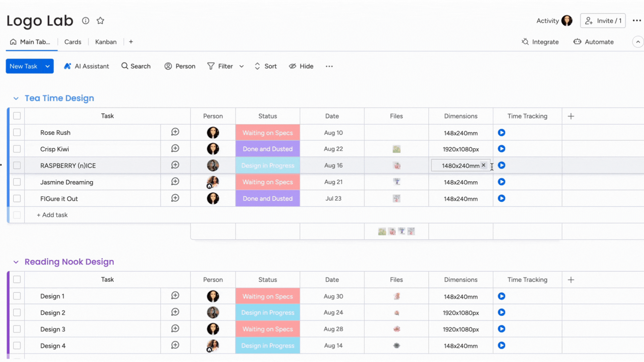
Task: Click the 1480x240mm dimension field for RASPBERRY
Action: (461, 165)
